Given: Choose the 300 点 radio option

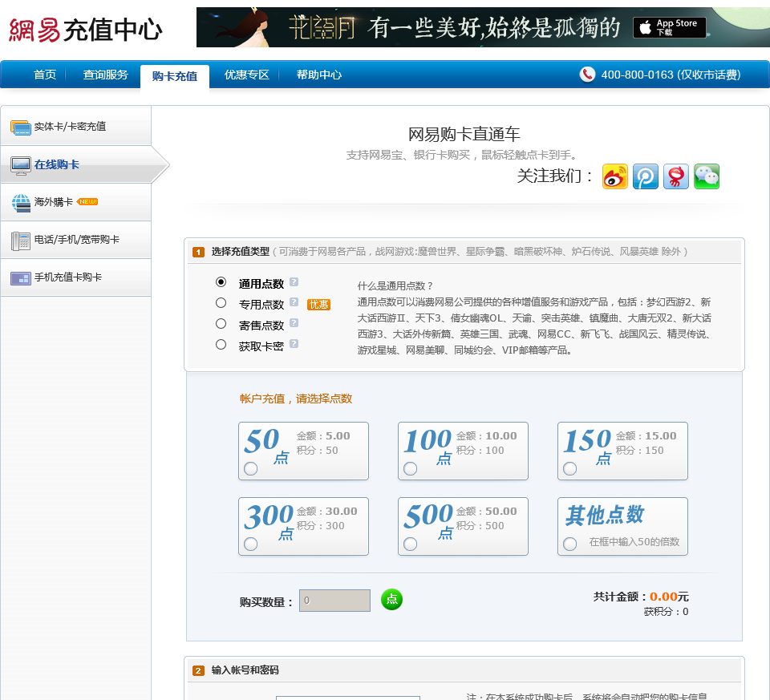Looking at the screenshot, I should (250, 544).
